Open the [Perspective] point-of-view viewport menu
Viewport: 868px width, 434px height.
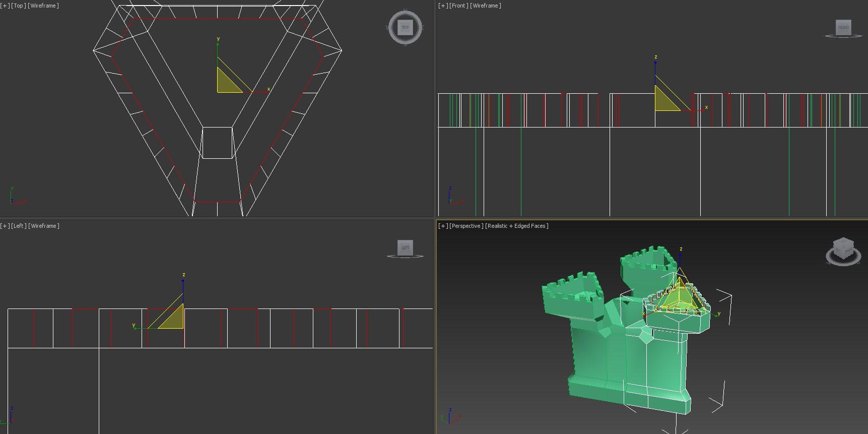[466, 226]
